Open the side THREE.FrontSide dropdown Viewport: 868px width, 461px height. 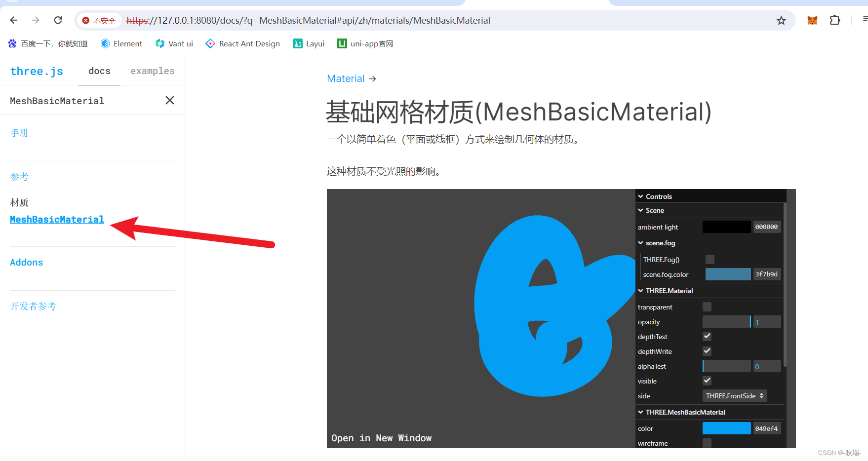click(735, 396)
